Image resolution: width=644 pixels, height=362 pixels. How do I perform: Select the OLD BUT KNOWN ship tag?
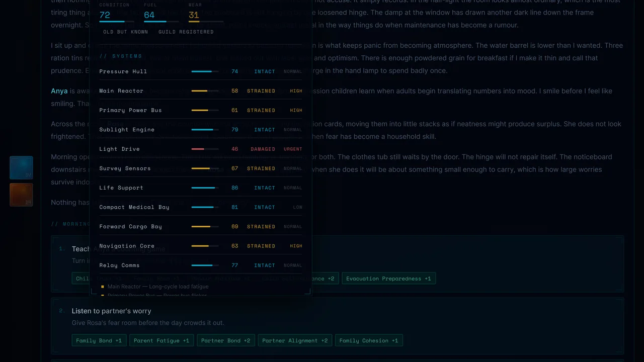[126, 32]
